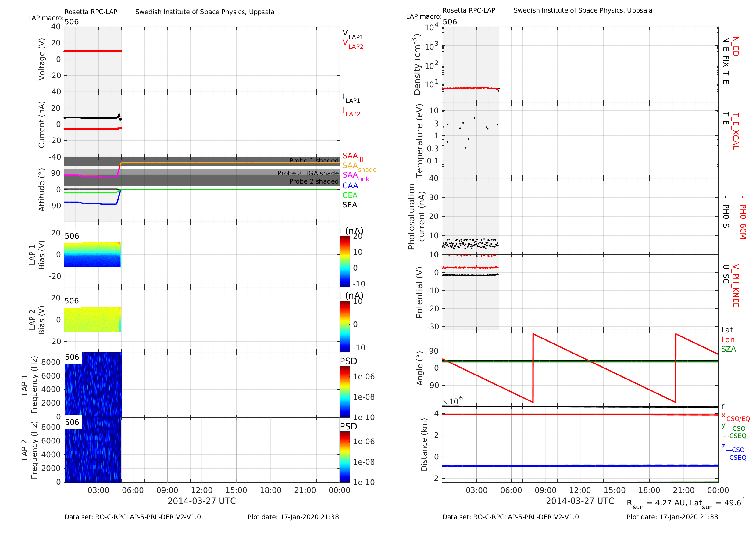
Task: Click the 'SAA ill' legend label
Action: (353, 157)
